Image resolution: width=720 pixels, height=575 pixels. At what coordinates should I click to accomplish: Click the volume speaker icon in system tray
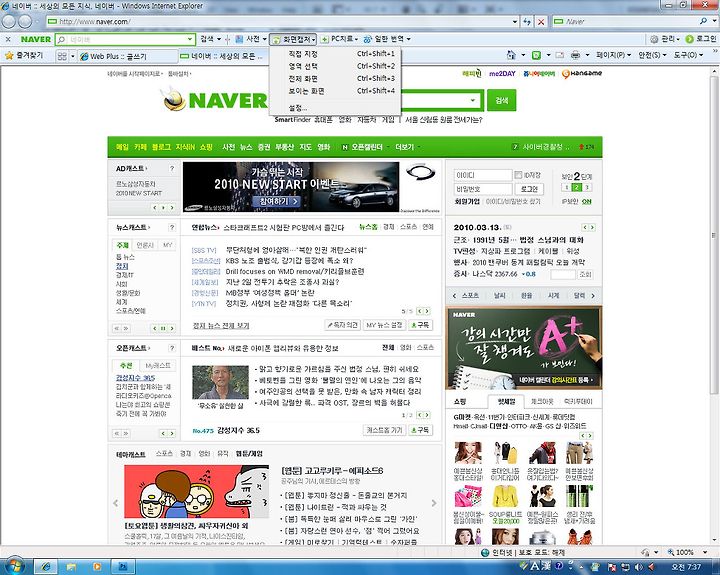(x=639, y=567)
